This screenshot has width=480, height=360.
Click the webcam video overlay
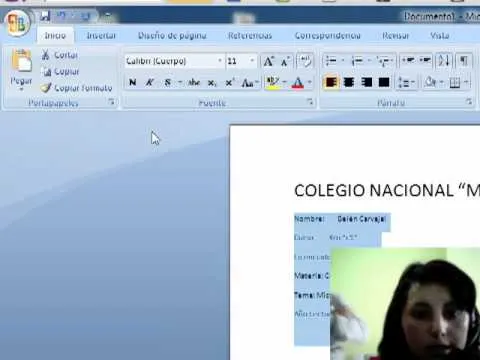405,304
